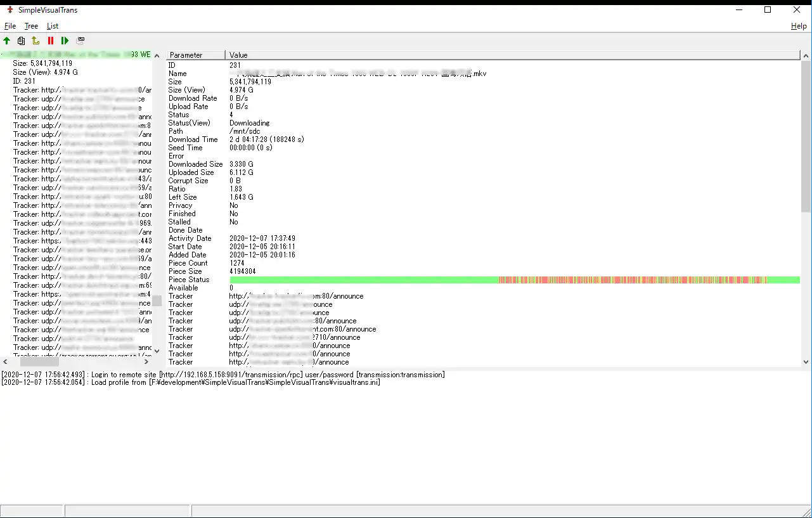Click the SimpleVisualTrans title bar app icon
This screenshot has height=518, width=812.
click(x=10, y=10)
